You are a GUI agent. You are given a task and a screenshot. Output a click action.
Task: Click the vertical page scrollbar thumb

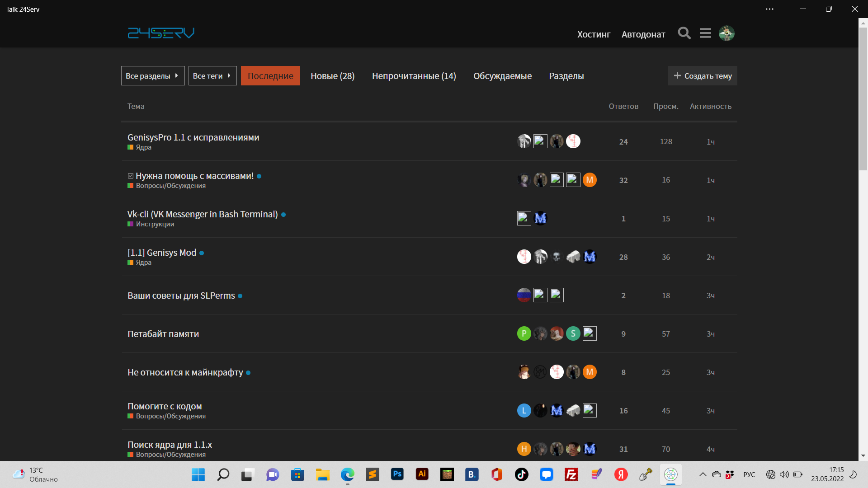tap(863, 99)
